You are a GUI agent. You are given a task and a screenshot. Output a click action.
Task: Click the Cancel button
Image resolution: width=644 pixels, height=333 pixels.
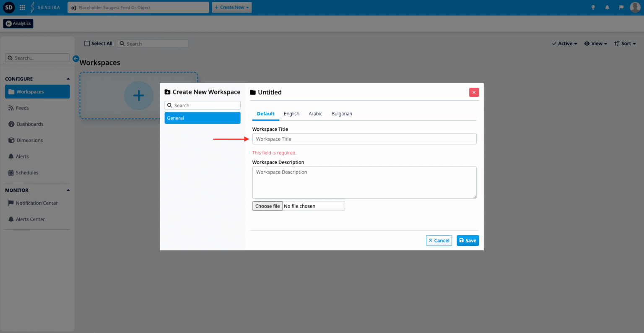tap(439, 240)
